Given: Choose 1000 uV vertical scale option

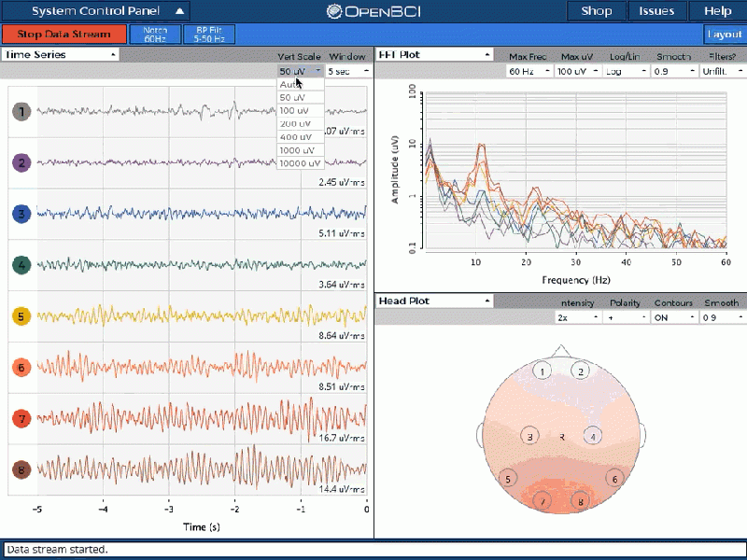Looking at the screenshot, I should [x=298, y=150].
